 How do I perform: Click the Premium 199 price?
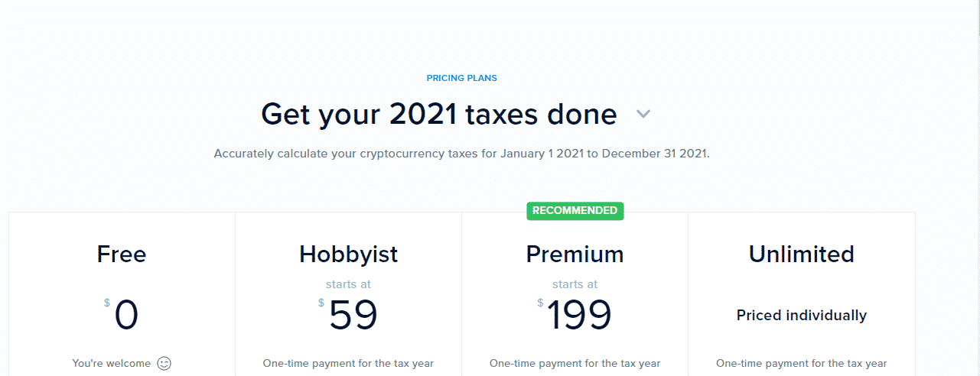(x=579, y=315)
